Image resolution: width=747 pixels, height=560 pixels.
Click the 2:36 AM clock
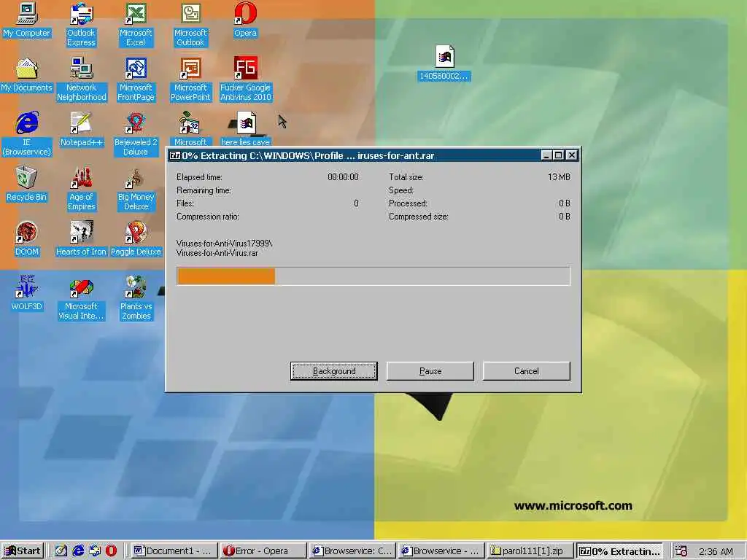click(x=716, y=551)
